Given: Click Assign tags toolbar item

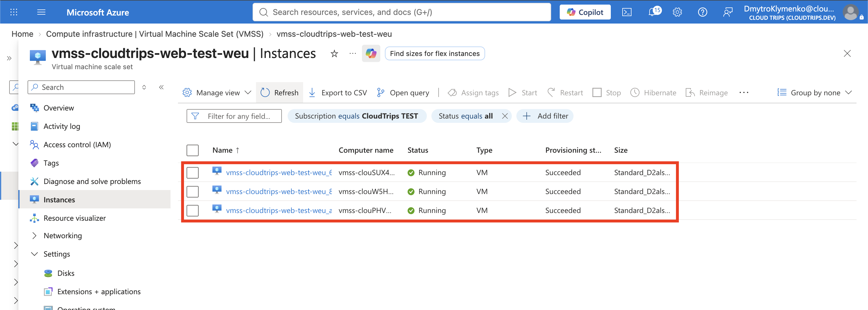Looking at the screenshot, I should point(473,93).
